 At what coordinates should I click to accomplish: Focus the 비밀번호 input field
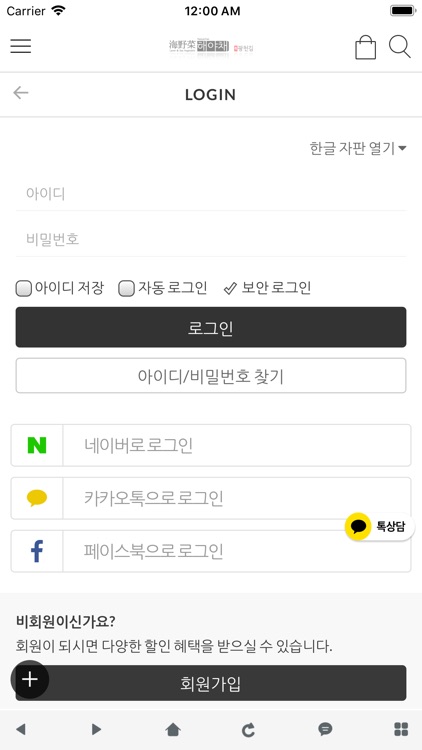211,239
